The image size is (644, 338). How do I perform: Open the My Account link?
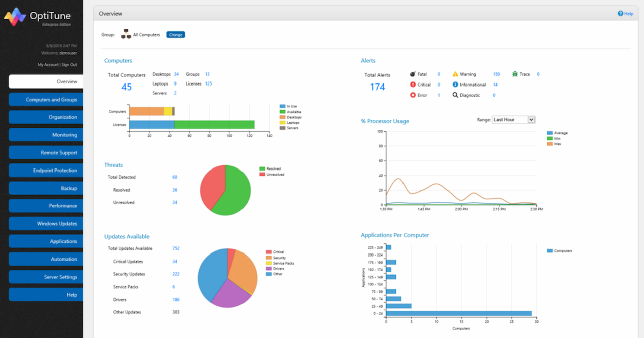click(47, 64)
